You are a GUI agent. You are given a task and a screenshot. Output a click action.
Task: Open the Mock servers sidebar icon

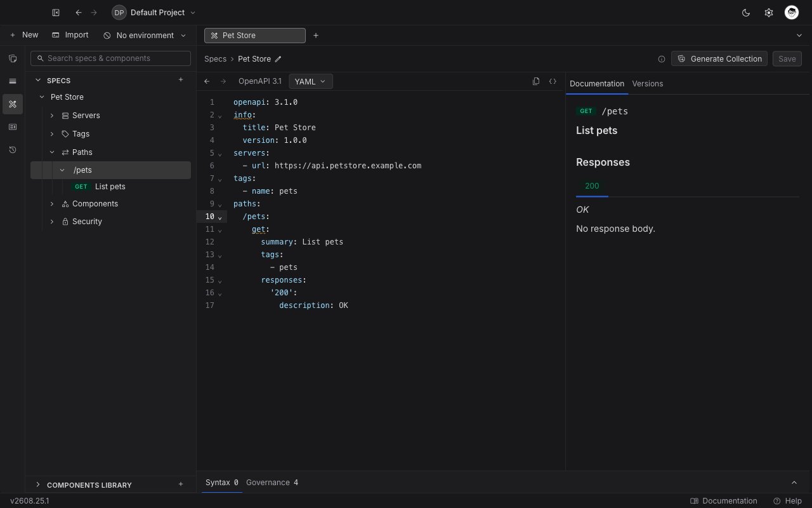13,127
